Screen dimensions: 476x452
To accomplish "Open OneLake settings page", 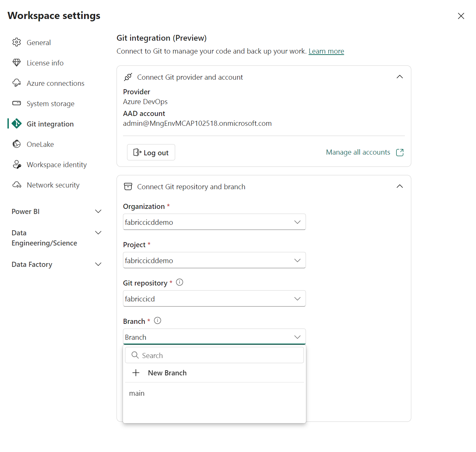I will coord(40,144).
